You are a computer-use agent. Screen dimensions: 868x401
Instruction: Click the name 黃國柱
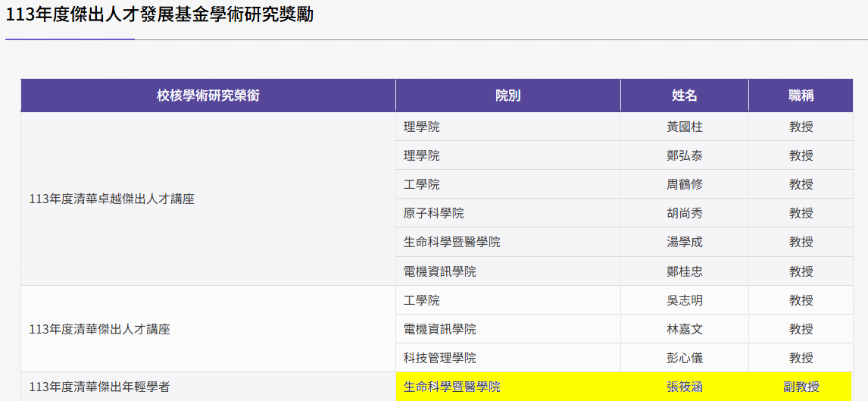(684, 127)
